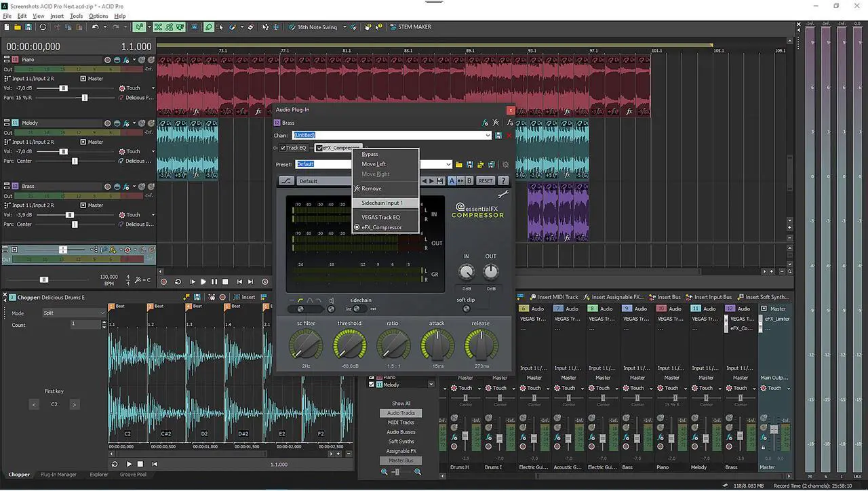Click the red X delete chain icon
The image size is (868, 491).
509,136
